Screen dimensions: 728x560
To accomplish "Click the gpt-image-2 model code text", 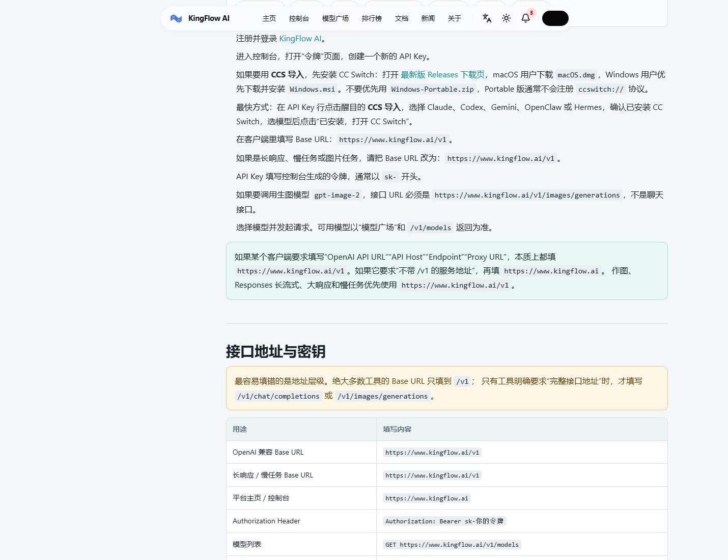I will point(337,195).
